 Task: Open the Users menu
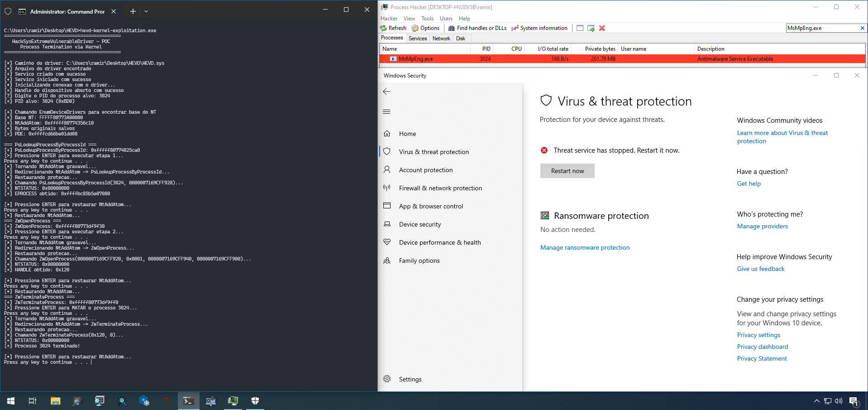pyautogui.click(x=446, y=19)
